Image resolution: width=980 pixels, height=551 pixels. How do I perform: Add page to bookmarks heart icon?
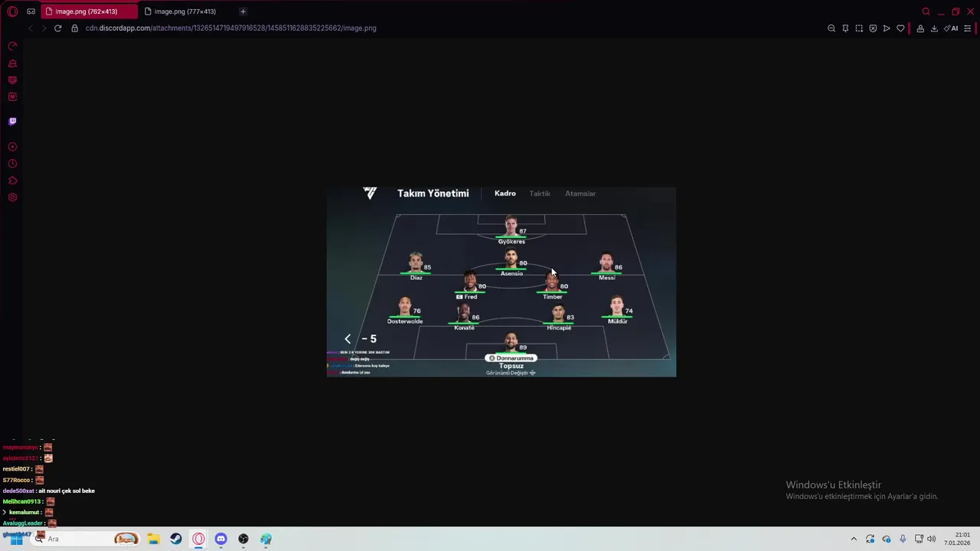coord(900,28)
